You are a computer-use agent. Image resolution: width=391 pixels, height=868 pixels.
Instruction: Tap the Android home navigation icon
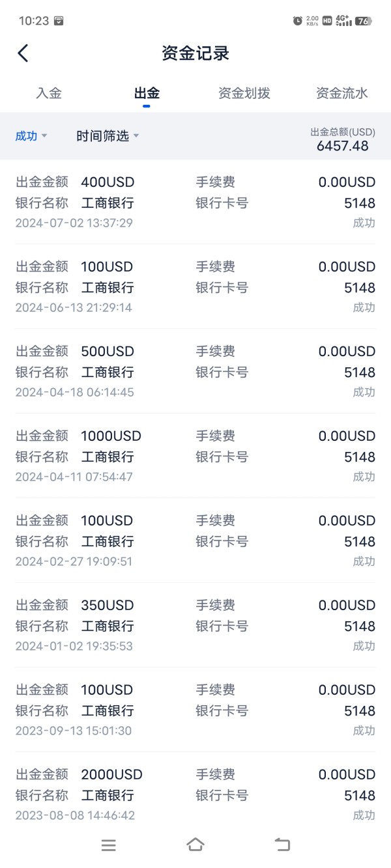click(x=195, y=845)
